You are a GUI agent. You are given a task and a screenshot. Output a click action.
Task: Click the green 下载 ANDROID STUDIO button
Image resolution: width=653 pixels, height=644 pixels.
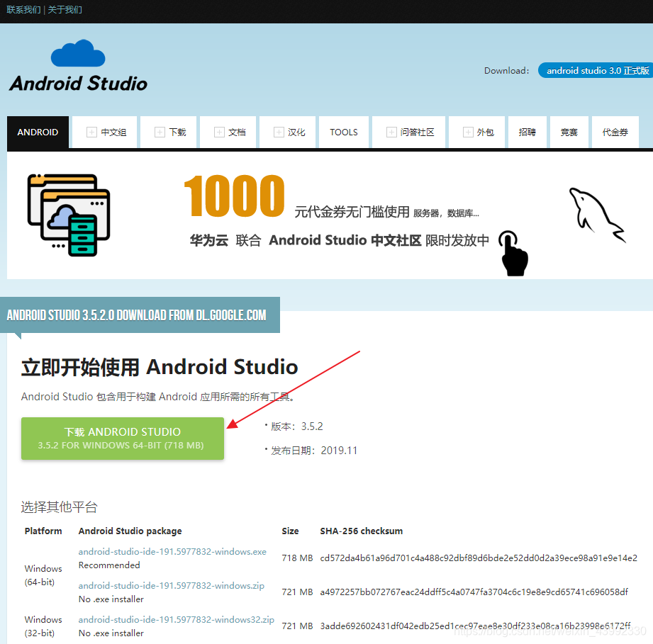pos(123,438)
